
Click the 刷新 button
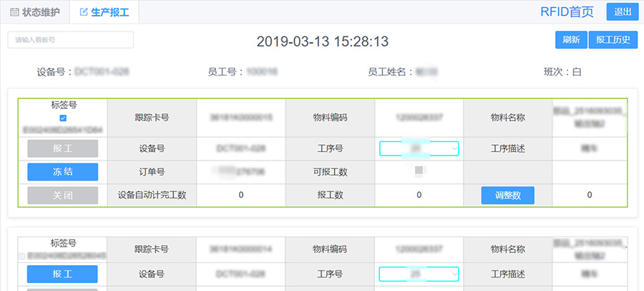(571, 40)
